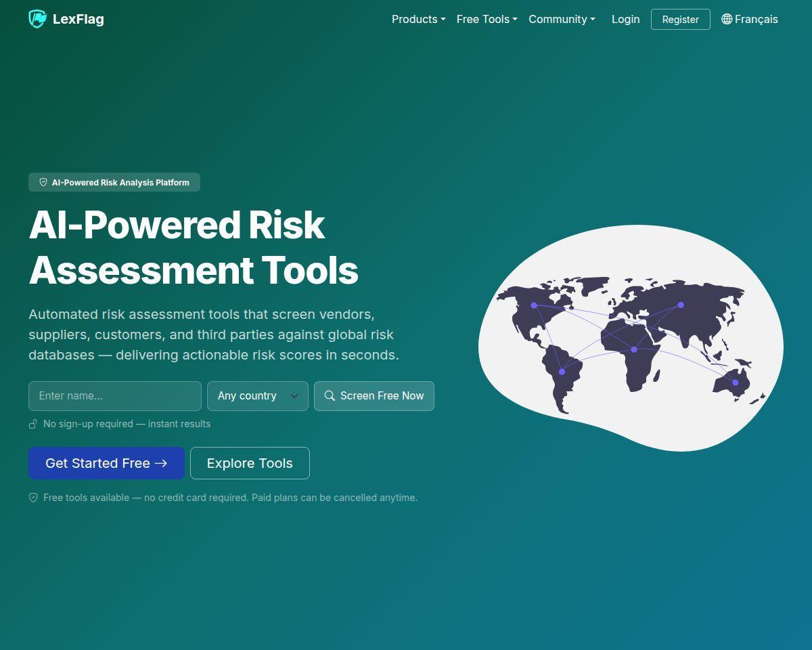
Task: Go to the Login page
Action: click(x=625, y=19)
